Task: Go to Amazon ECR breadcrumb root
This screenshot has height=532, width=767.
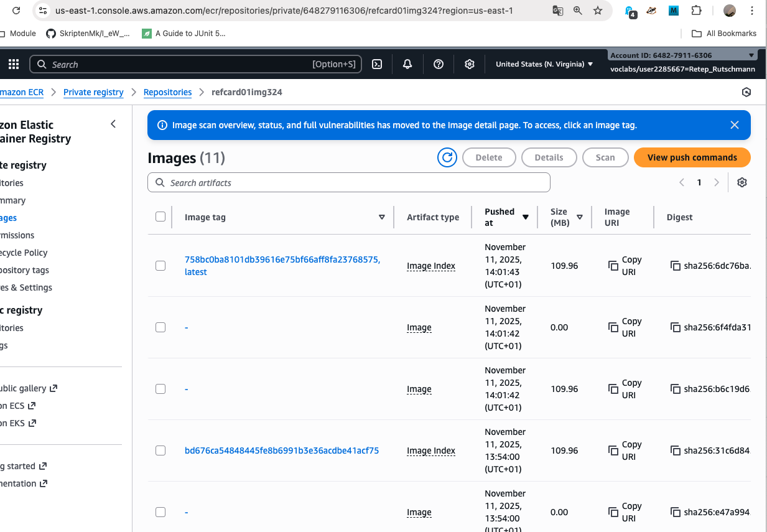Action: [22, 92]
